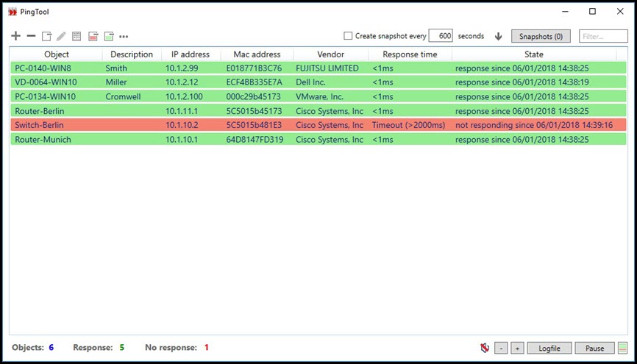Click the snapshot interval field showing 600
The height and width of the screenshot is (364, 637).
click(x=441, y=36)
